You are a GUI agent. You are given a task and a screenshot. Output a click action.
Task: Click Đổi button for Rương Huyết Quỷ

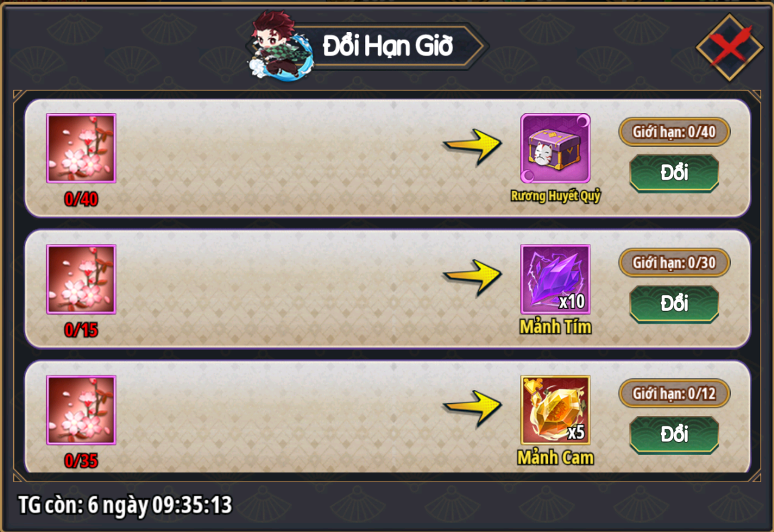tap(674, 173)
